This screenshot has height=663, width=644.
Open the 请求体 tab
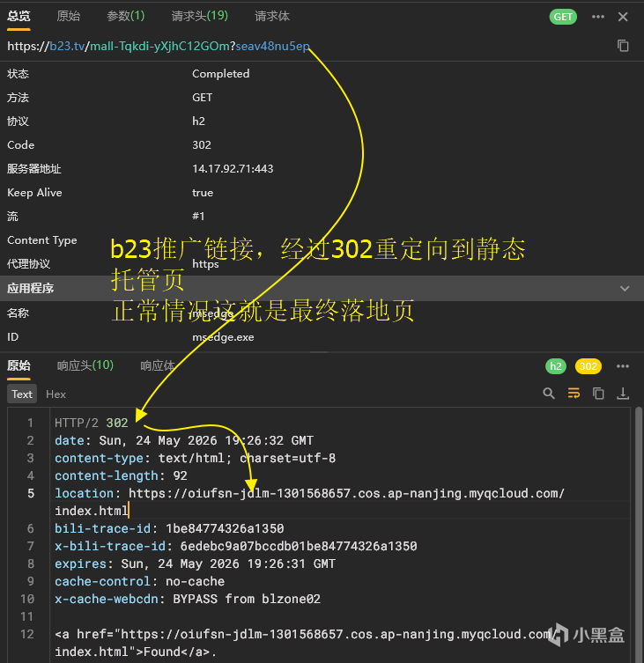271,17
